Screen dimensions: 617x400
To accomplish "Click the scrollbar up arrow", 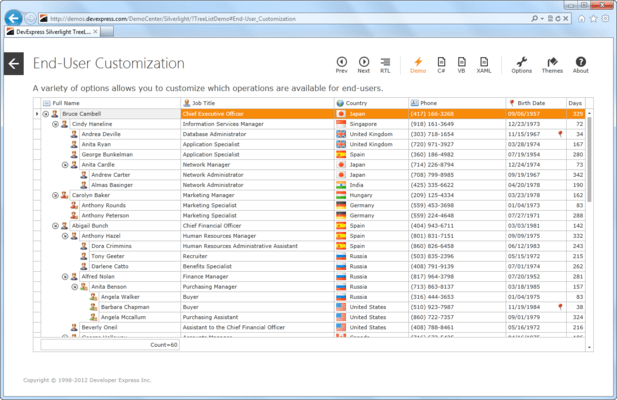I will (x=589, y=113).
